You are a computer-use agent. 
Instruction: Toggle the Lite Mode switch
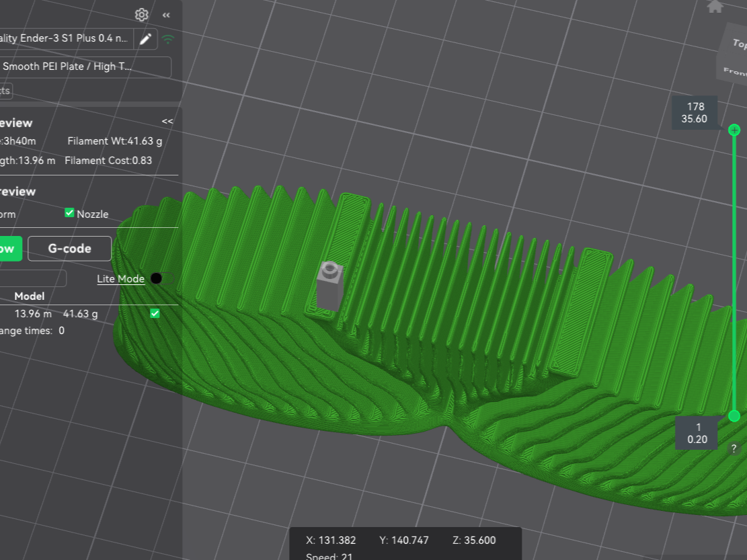coord(162,278)
